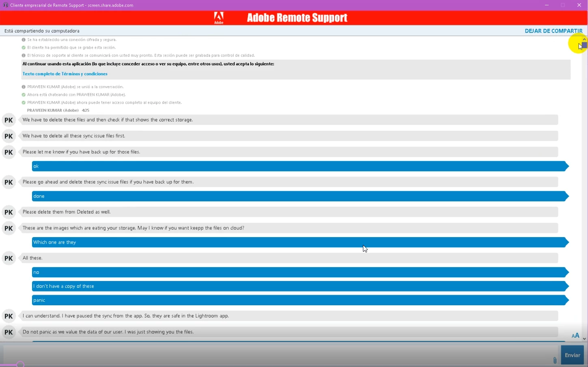Click message 'We have to delete these files and then check'
This screenshot has width=588, height=367.
[289, 120]
